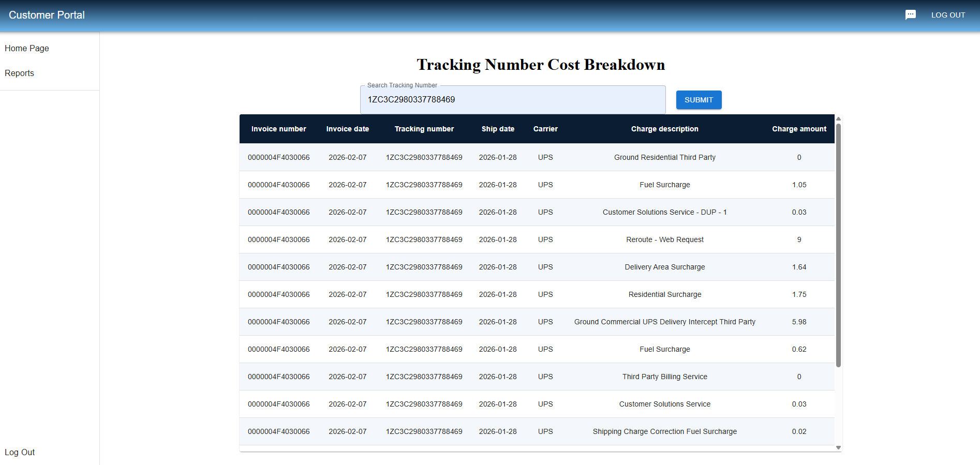Viewport: 980px width, 465px height.
Task: Select the Residential Surcharge charge row
Action: pos(664,294)
